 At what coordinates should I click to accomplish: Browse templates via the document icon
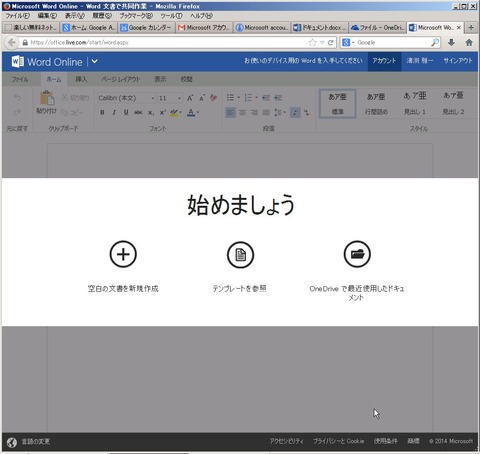coord(240,255)
